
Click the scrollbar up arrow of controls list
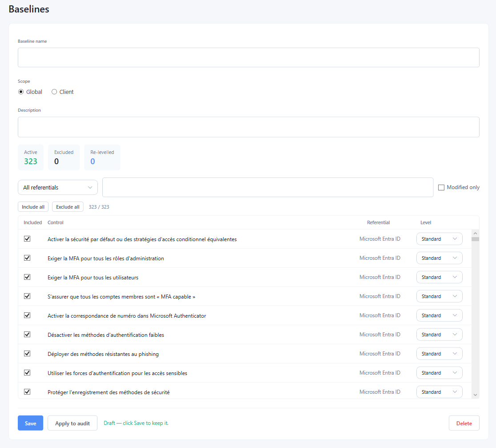pos(475,233)
